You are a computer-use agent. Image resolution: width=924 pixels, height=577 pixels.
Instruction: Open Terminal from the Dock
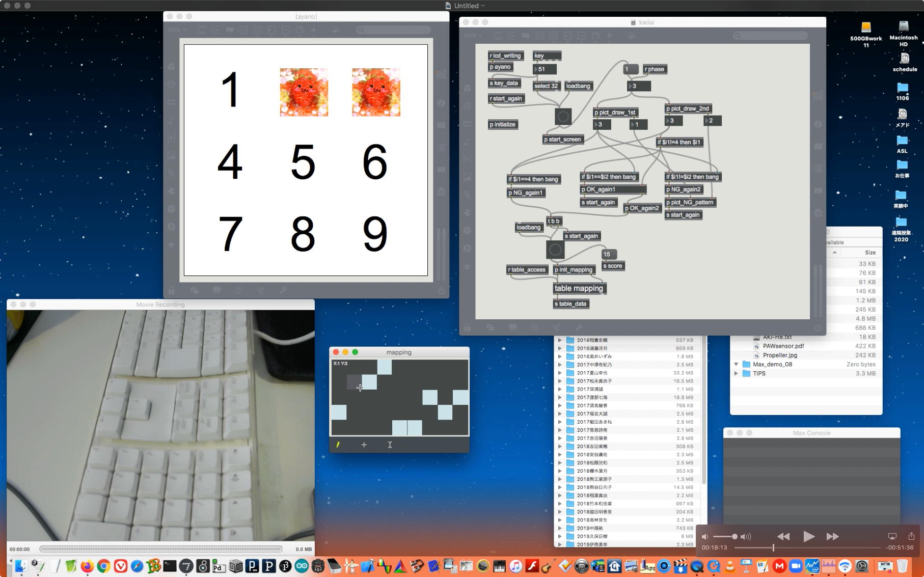[x=170, y=566]
